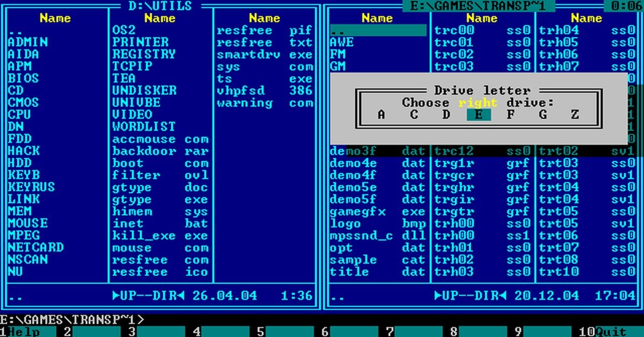
Task: Select the file logo bmp
Action: pyautogui.click(x=378, y=223)
